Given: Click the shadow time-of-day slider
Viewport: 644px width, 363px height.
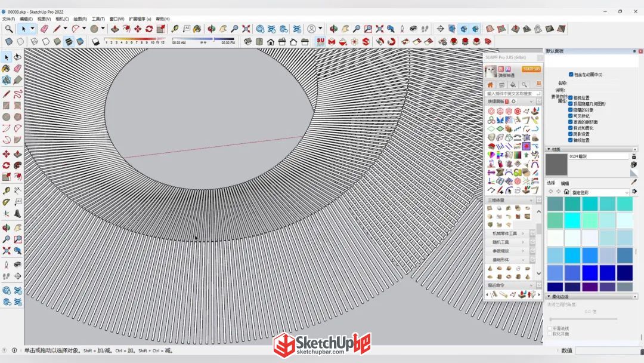Looking at the screenshot, I should tap(203, 39).
